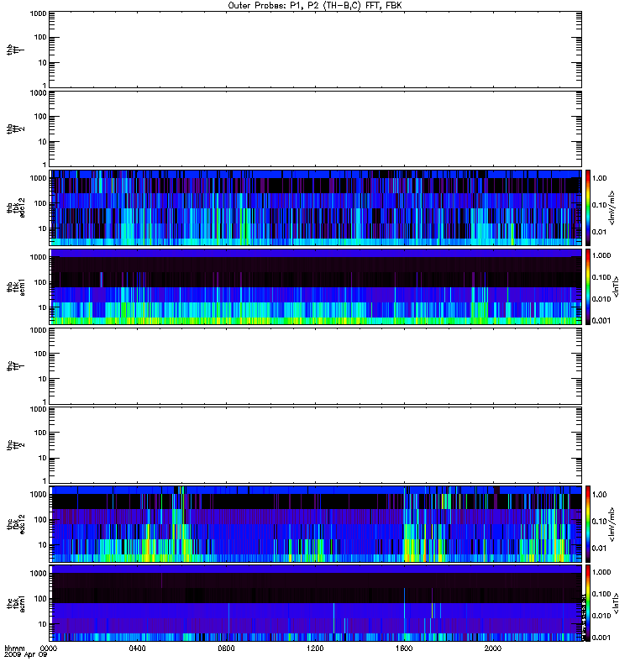Image resolution: width=630 pixels, height=672 pixels.
Task: Select the 'thc fbk scm1' panel label
Action: pyautogui.click(x=15, y=603)
